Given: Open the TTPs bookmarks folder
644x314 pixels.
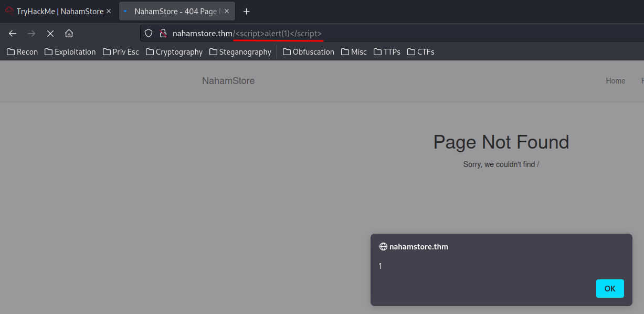Looking at the screenshot, I should click(x=387, y=51).
